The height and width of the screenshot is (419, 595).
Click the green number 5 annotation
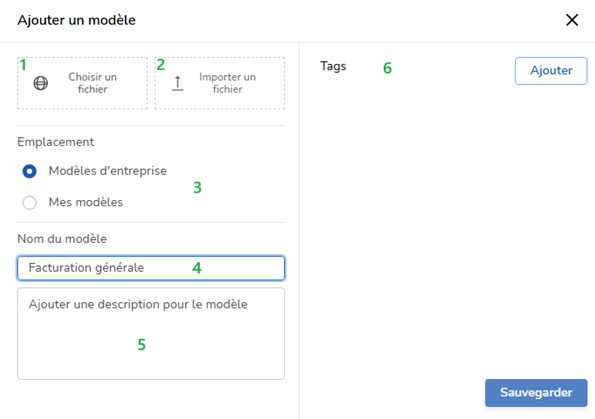142,345
